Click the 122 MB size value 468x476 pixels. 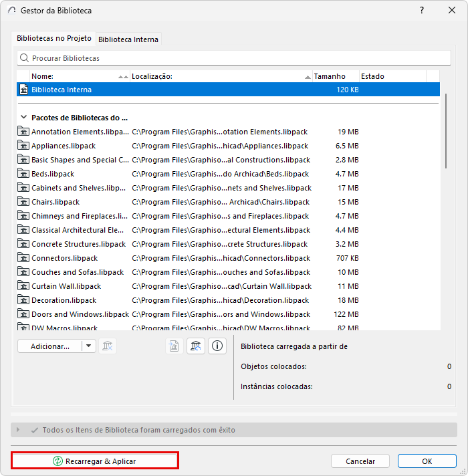point(346,314)
